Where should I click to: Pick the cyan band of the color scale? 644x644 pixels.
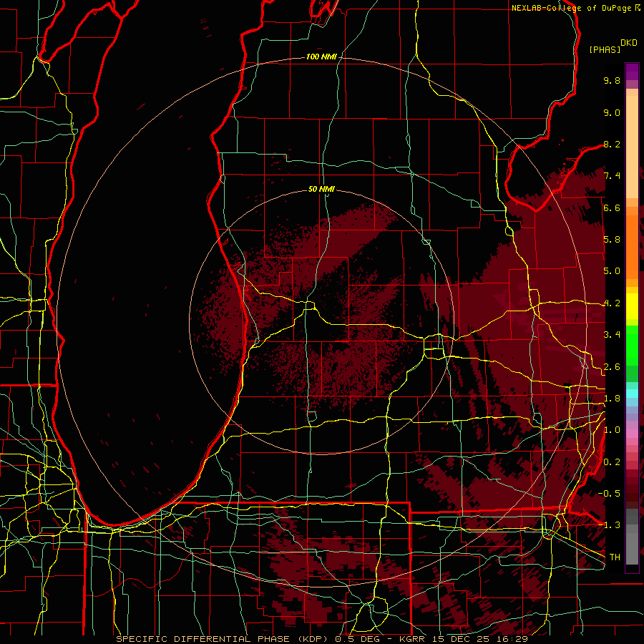point(632,394)
